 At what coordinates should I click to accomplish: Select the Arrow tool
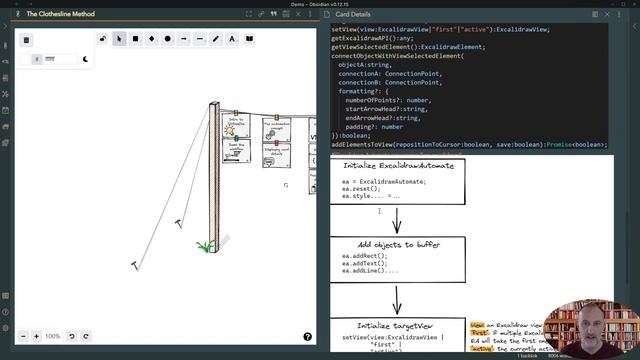(184, 39)
